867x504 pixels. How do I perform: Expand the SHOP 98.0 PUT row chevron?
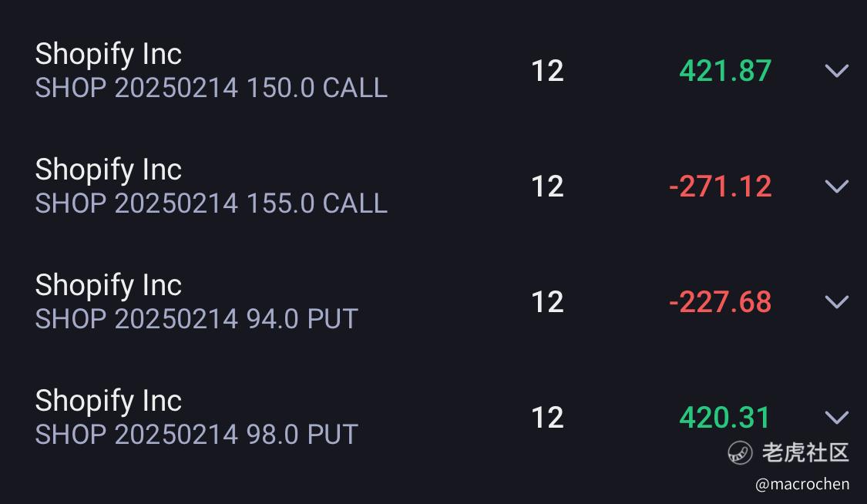pos(837,417)
